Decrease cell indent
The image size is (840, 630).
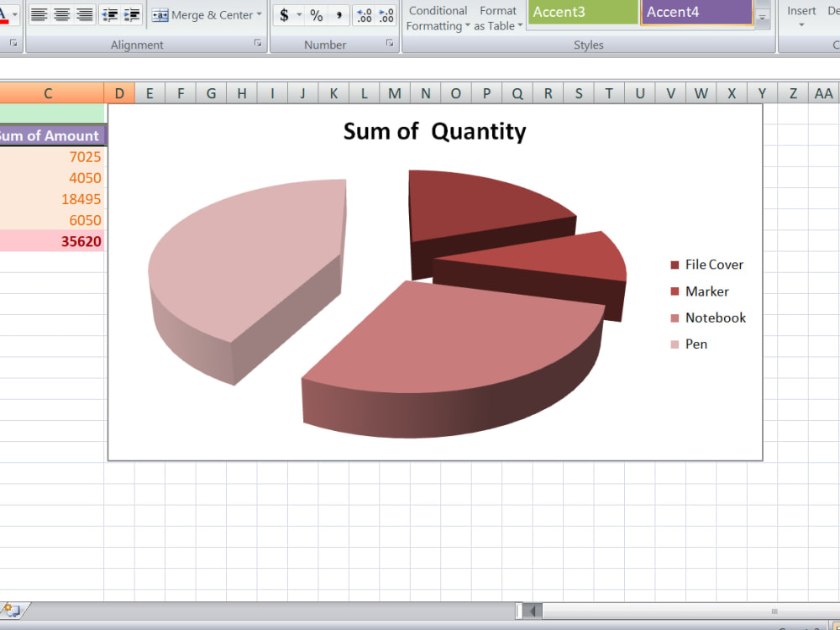coord(109,14)
